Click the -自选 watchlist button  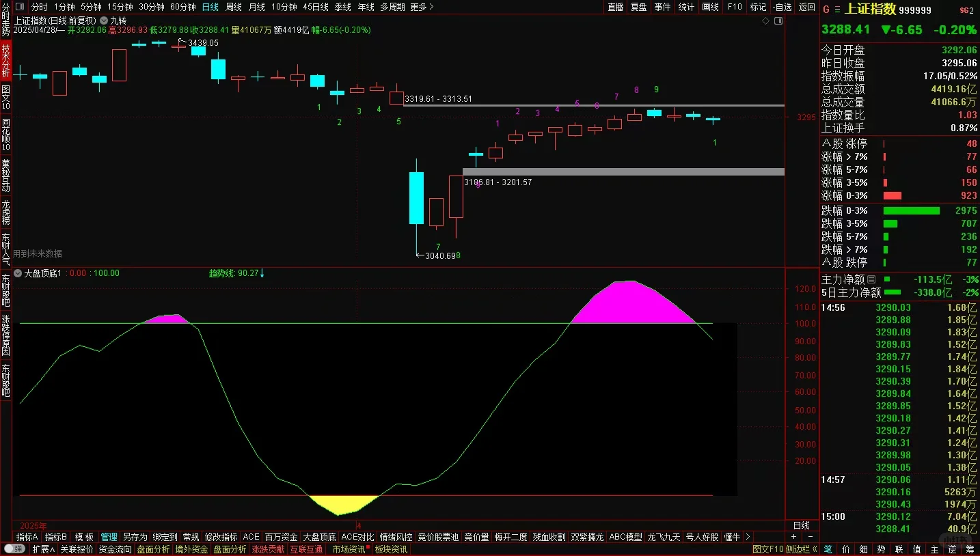[782, 7]
